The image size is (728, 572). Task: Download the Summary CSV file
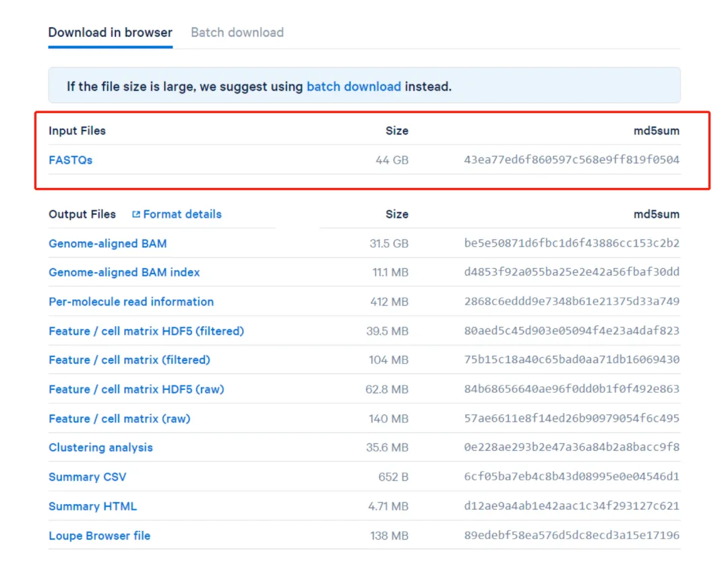pos(87,477)
